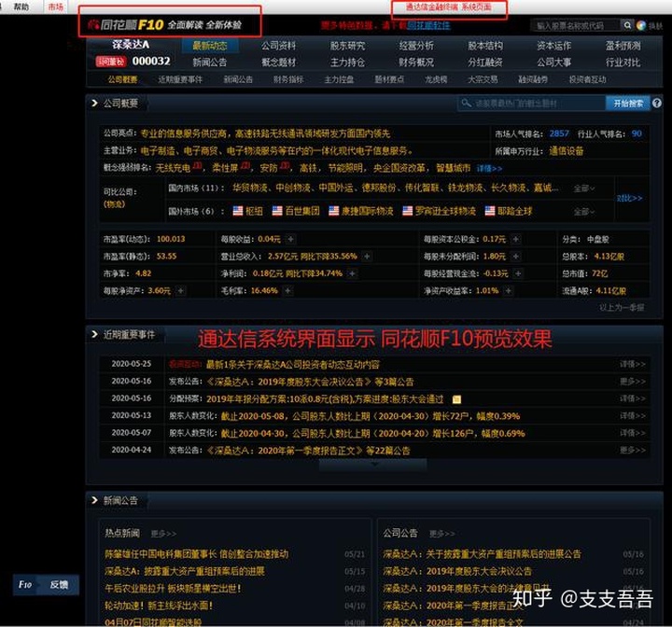Collapse the 近期重要事件 list with the arrow
Viewport: 672px width, 627px height.
pyautogui.click(x=373, y=465)
